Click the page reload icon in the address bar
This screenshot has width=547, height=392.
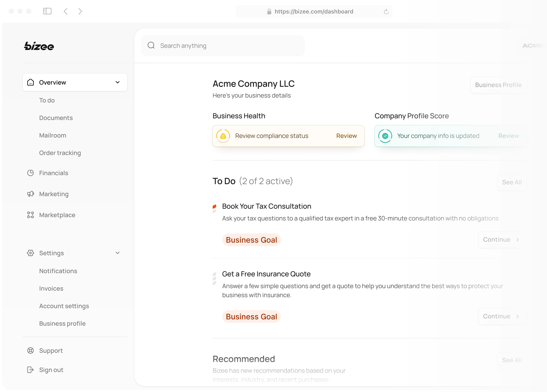point(386,11)
